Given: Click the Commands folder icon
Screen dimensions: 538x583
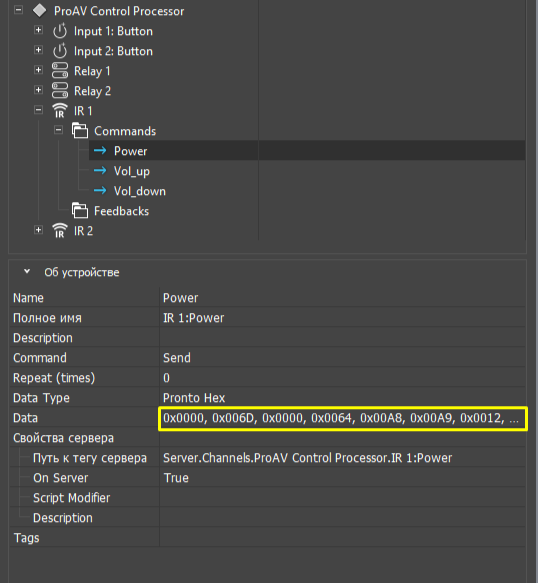Looking at the screenshot, I should click(x=80, y=131).
